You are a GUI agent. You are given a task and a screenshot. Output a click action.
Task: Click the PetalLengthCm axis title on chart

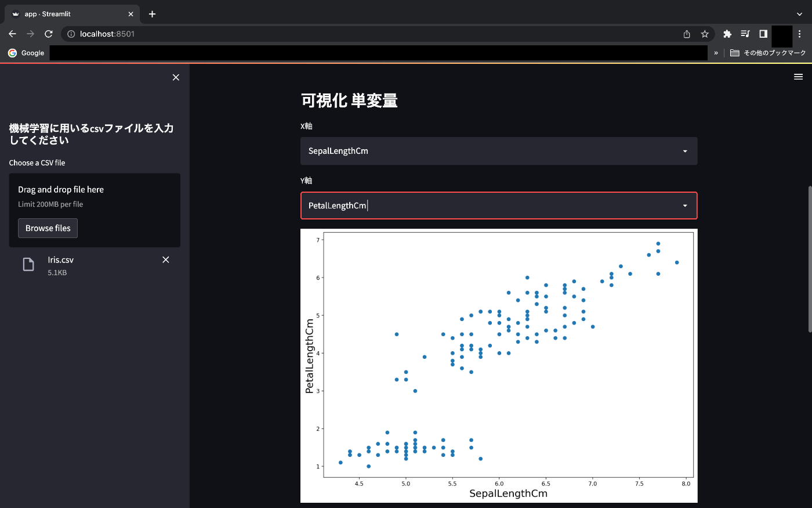click(309, 356)
